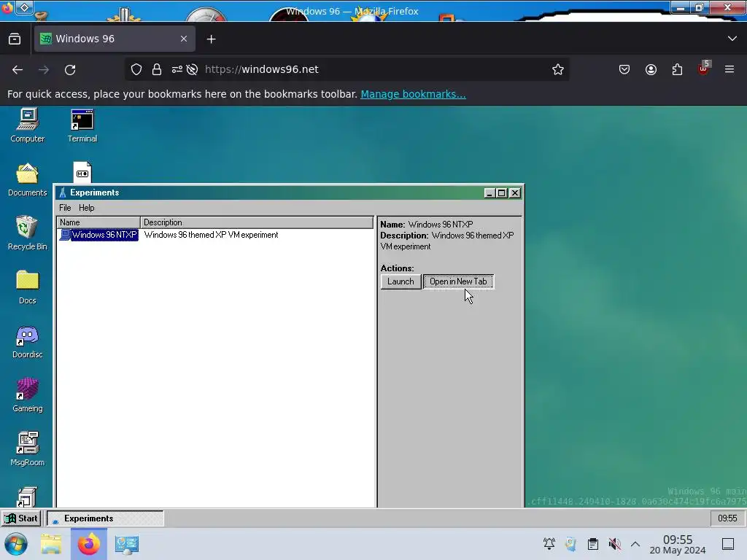Reload the windows96.net page
747x560 pixels.
[x=70, y=69]
